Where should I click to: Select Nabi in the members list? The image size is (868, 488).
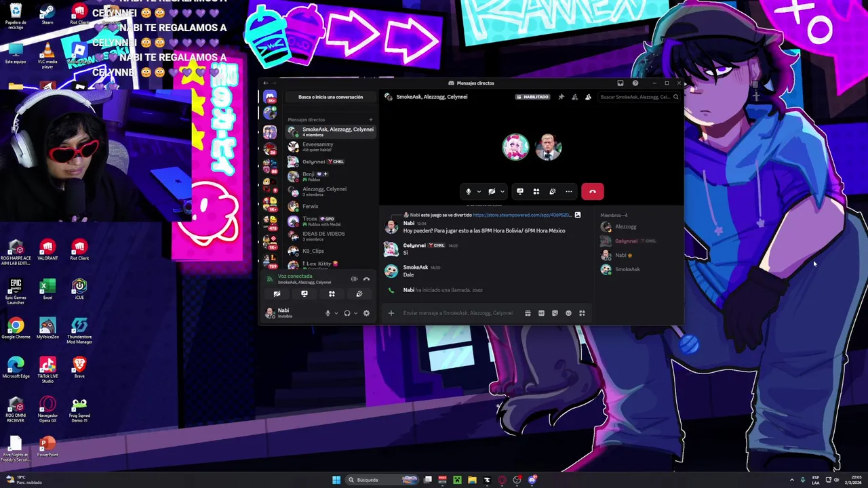tap(639, 256)
